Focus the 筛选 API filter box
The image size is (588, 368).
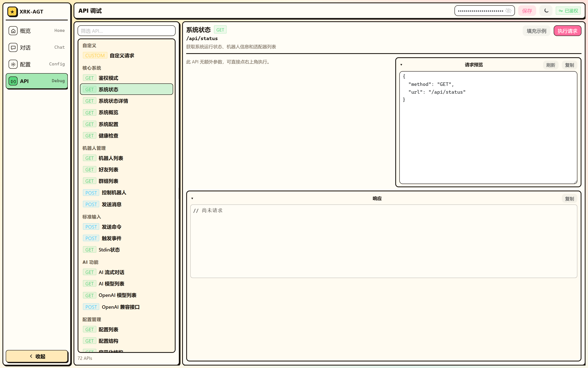pyautogui.click(x=126, y=31)
